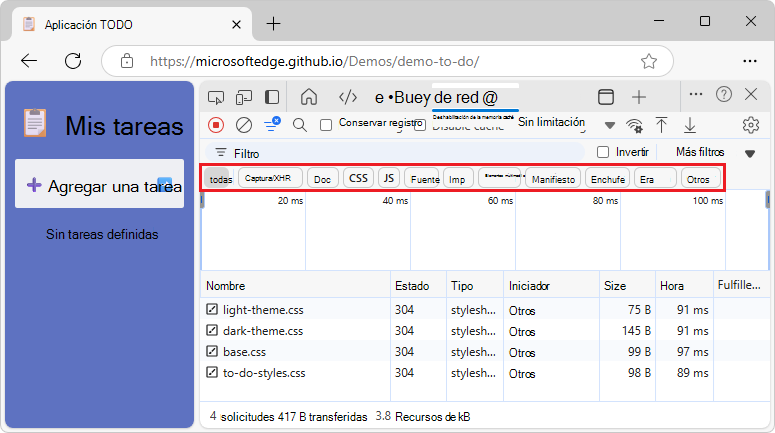Viewport: 775px width, 433px height.
Task: Open Network settings gear icon
Action: tap(751, 125)
